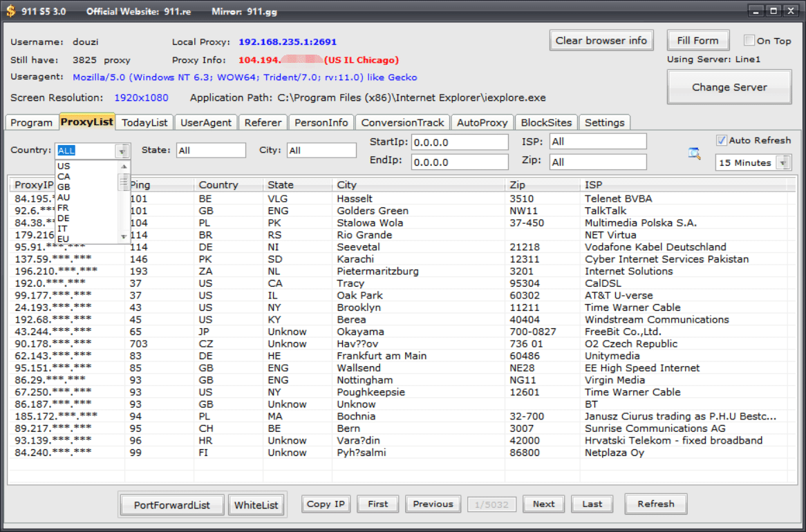806x532 pixels.
Task: Click the Change Server button
Action: point(729,88)
